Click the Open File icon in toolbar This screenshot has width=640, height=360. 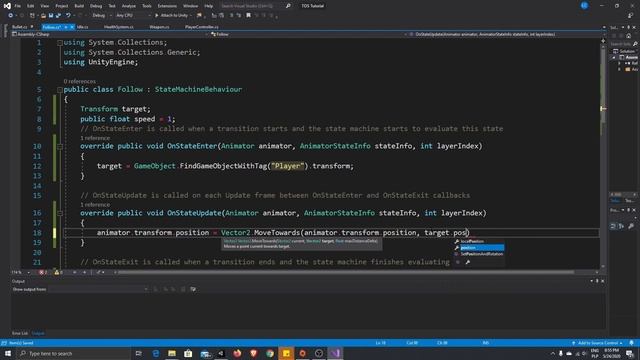point(43,16)
